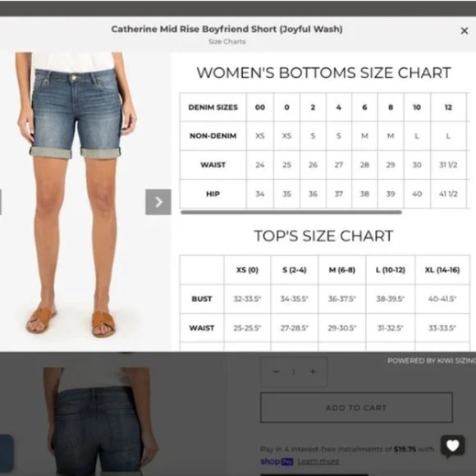Viewport: 476px width, 476px height.
Task: Click waist value '31 1/2' cell
Action: coord(448,165)
